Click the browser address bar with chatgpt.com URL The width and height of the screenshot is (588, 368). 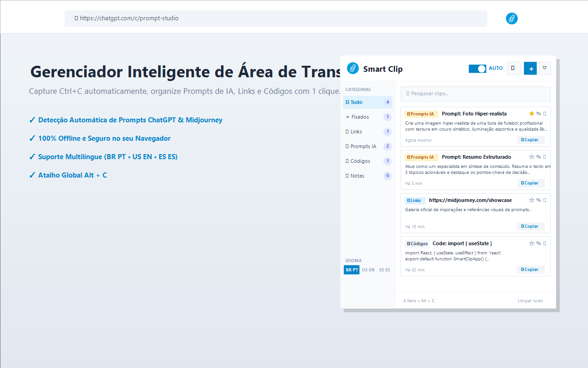tap(276, 18)
